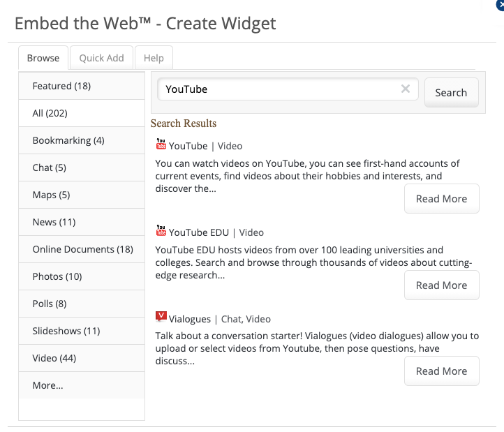Click the YouTube logo icon in first result
The width and height of the screenshot is (504, 432).
click(x=161, y=144)
